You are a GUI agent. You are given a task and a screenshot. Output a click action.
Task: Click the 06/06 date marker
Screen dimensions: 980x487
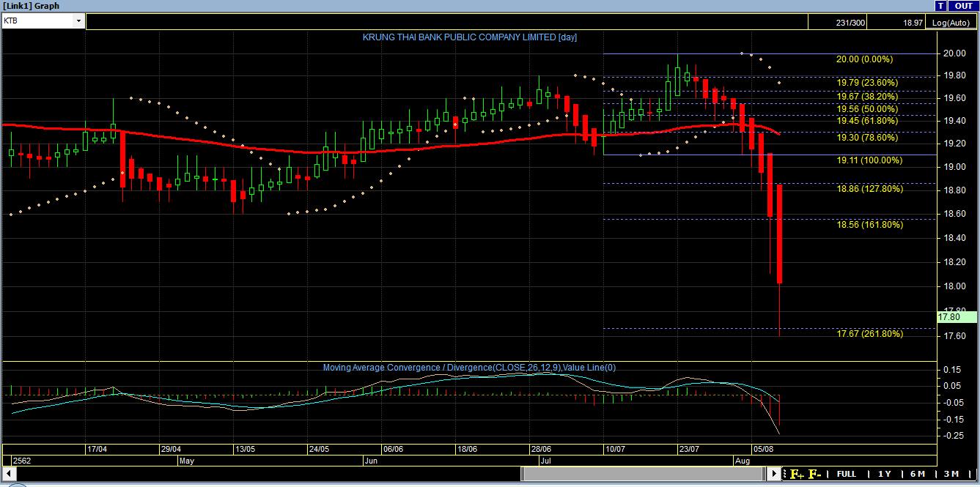(x=393, y=449)
